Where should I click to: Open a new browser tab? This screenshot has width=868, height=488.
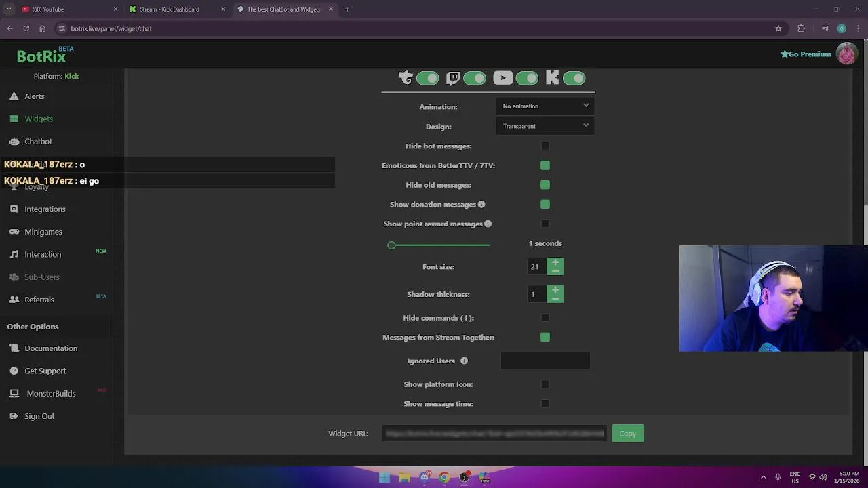[x=347, y=9]
